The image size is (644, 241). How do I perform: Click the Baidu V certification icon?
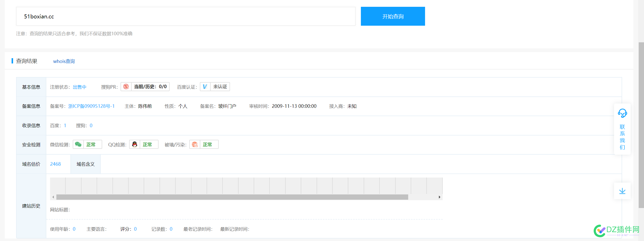(205, 87)
